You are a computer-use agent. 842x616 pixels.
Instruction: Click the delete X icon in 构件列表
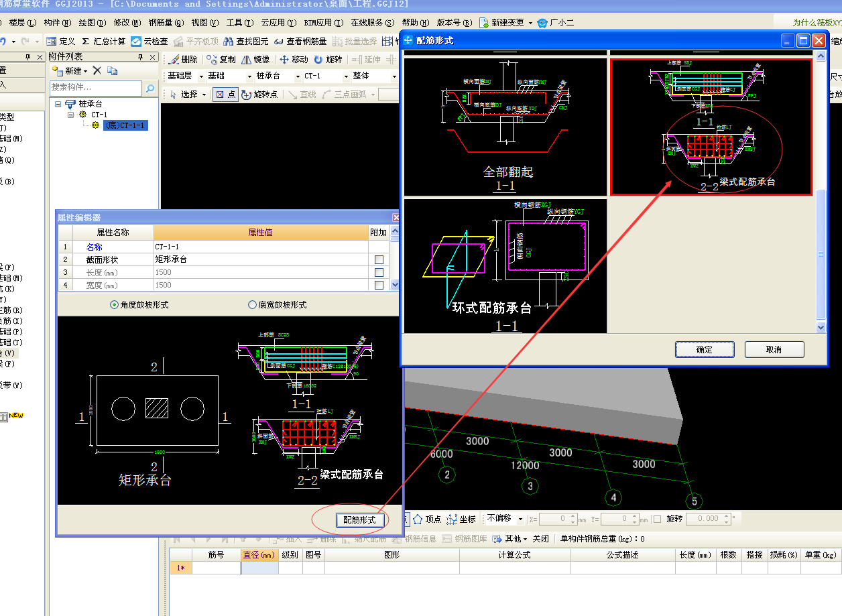(x=97, y=70)
